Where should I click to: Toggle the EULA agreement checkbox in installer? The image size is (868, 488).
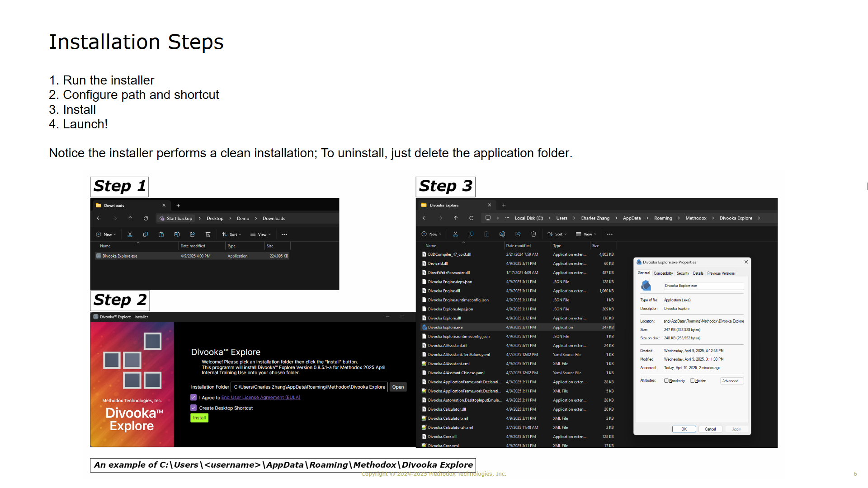(x=193, y=398)
